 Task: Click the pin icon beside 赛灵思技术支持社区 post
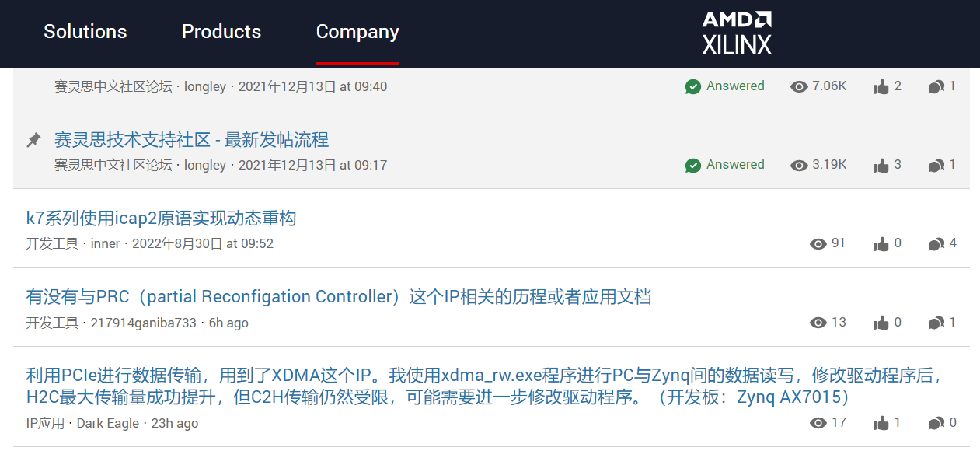point(33,140)
